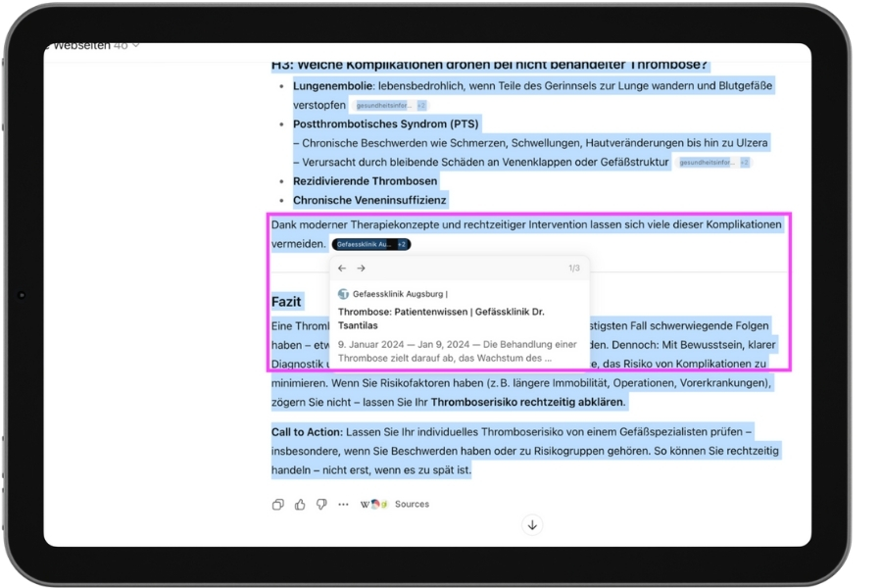Click the scroll-to-bottom arrow button

(x=532, y=525)
